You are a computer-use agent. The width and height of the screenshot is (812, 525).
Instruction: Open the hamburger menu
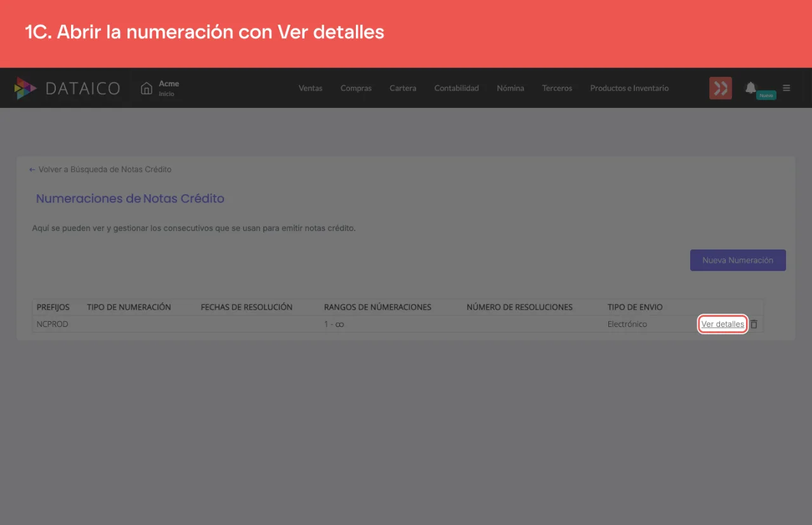pyautogui.click(x=787, y=88)
